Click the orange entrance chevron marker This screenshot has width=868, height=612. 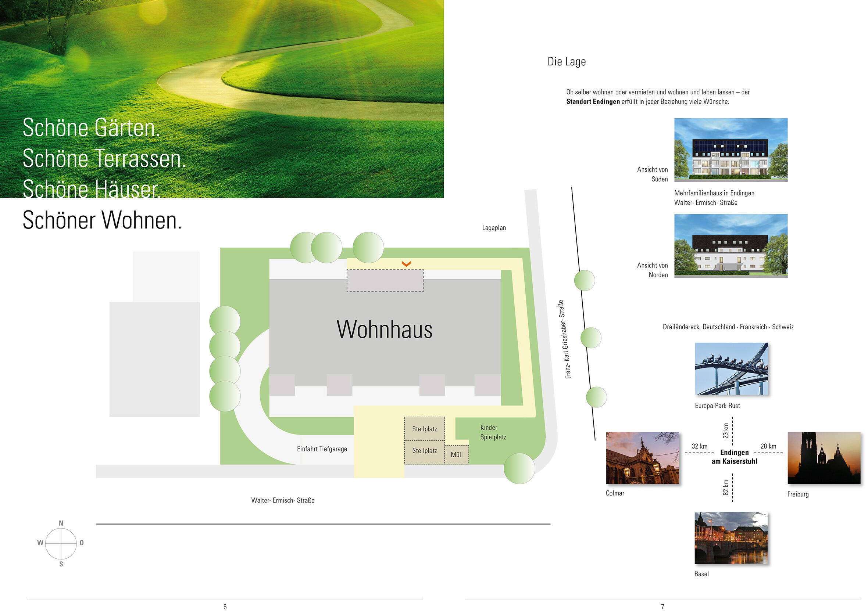tap(406, 264)
